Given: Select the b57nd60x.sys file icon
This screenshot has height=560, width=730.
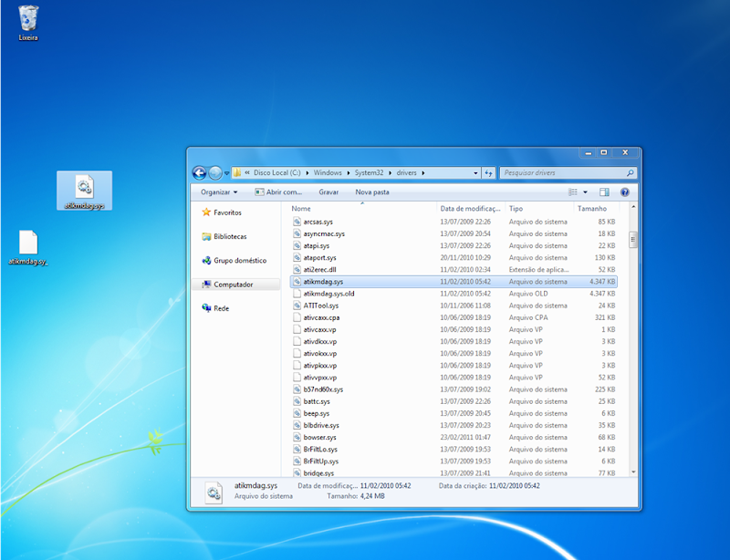Looking at the screenshot, I should coord(297,389).
